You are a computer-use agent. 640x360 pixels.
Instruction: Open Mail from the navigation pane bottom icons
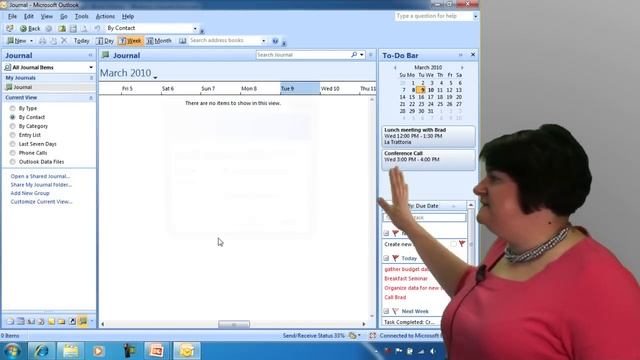(10, 322)
